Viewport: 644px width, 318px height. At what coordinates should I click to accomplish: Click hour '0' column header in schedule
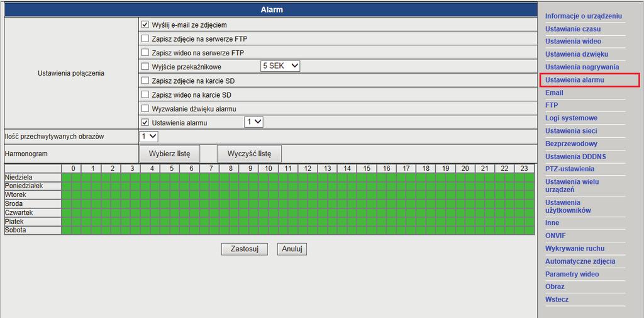point(73,168)
